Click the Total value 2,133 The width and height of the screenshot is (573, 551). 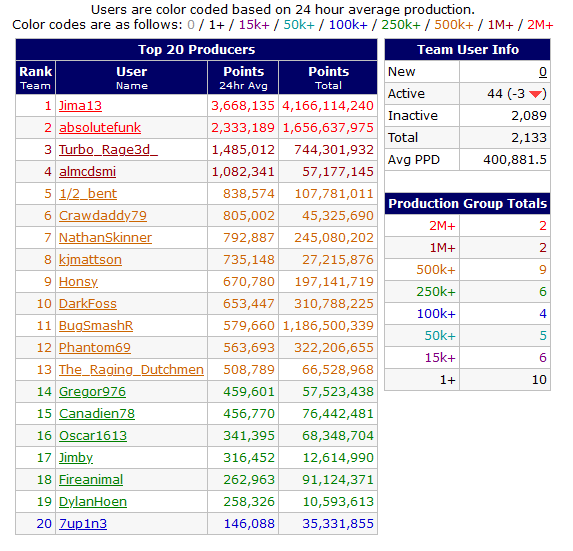point(529,138)
